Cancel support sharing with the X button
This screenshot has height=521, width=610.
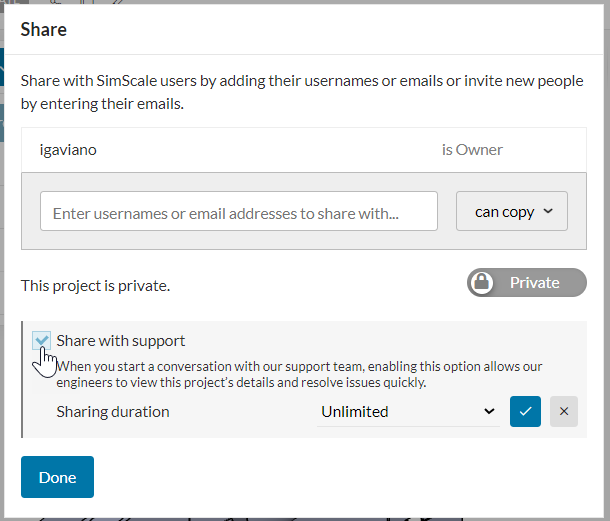(564, 411)
